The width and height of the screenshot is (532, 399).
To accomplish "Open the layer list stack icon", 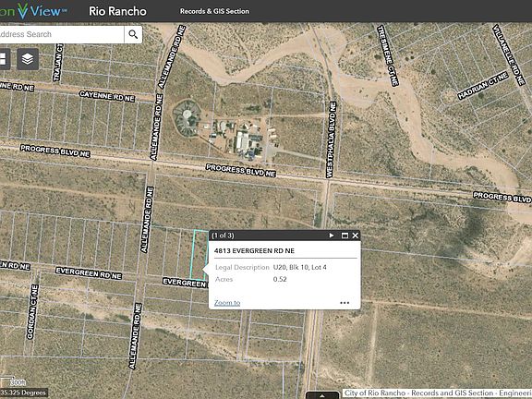I will point(28,59).
